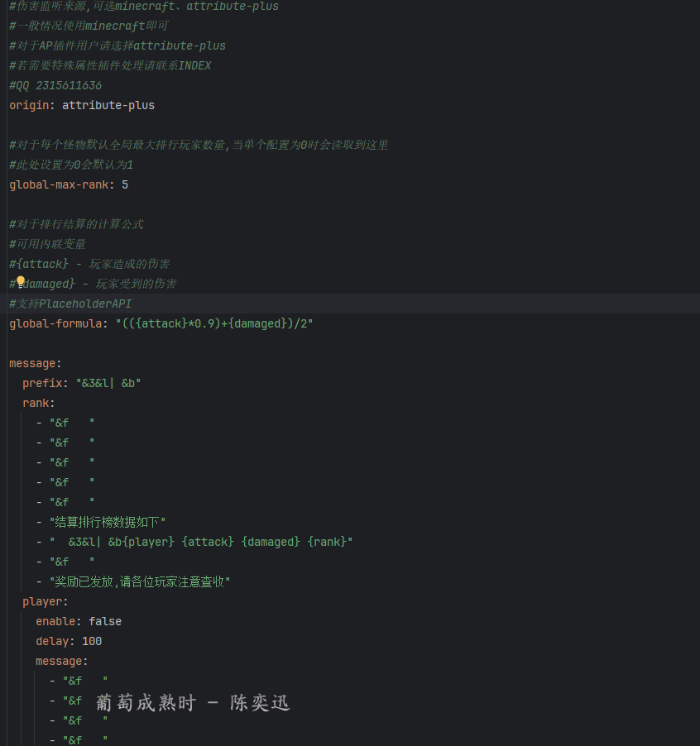Click the yellow lightbulb quick-fix icon
The image size is (700, 746).
point(21,282)
